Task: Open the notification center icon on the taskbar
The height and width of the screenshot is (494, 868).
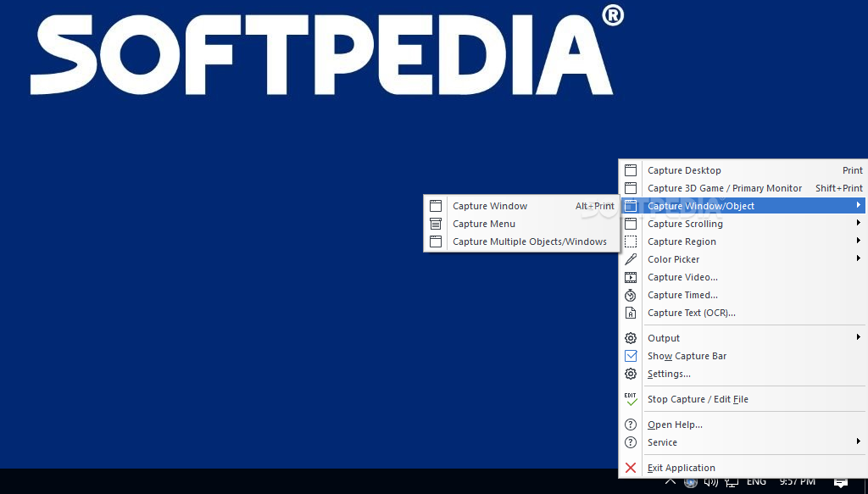Action: point(841,483)
